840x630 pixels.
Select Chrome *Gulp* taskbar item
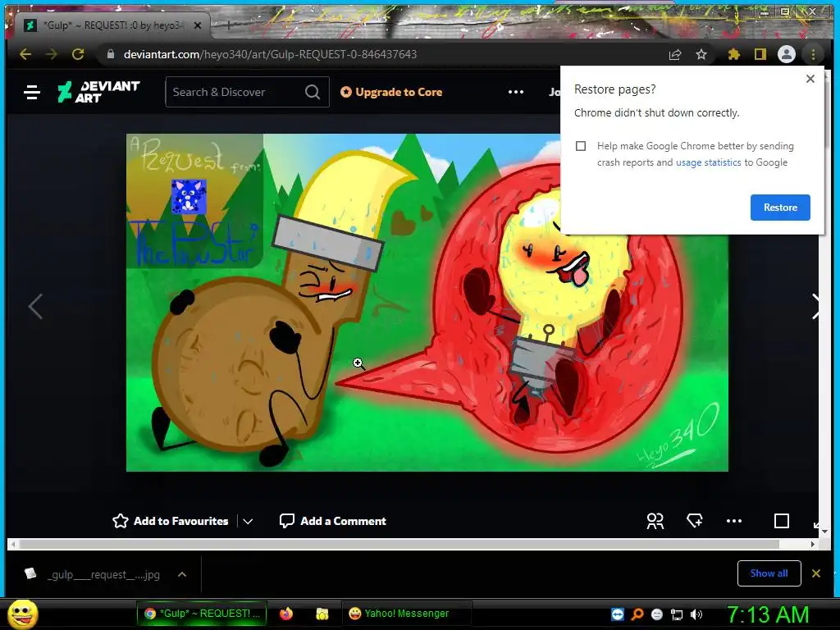(202, 614)
